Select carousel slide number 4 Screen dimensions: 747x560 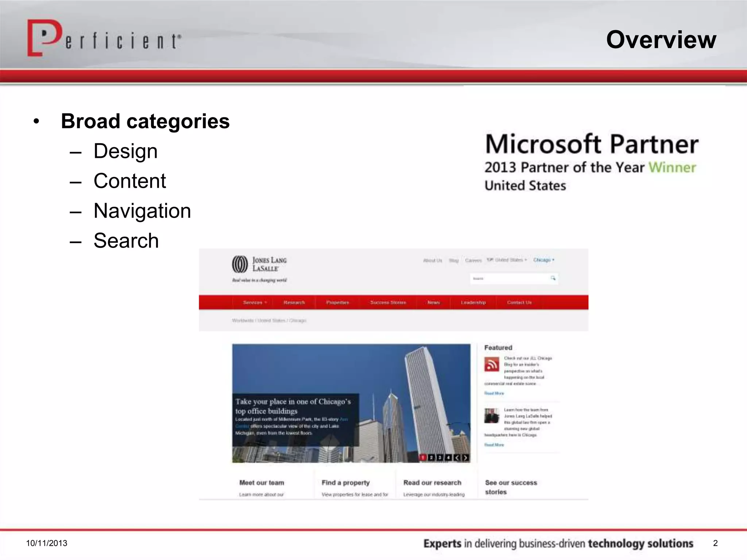(449, 458)
